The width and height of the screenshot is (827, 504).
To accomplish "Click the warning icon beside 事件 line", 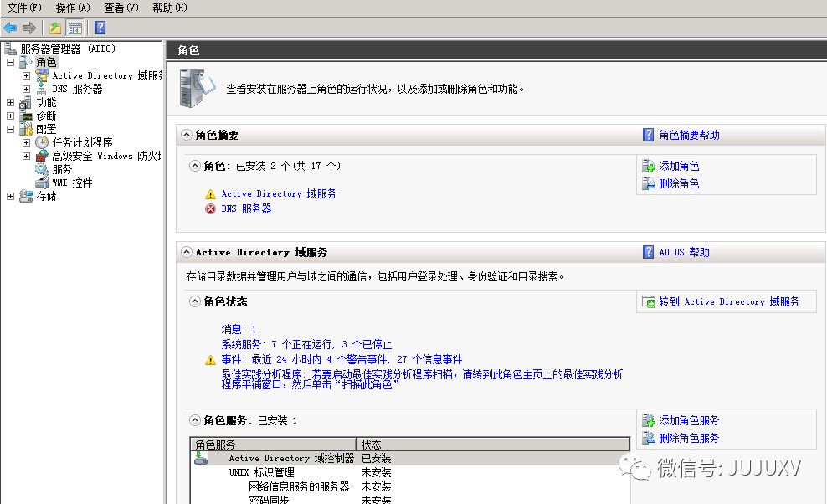I will click(x=210, y=361).
